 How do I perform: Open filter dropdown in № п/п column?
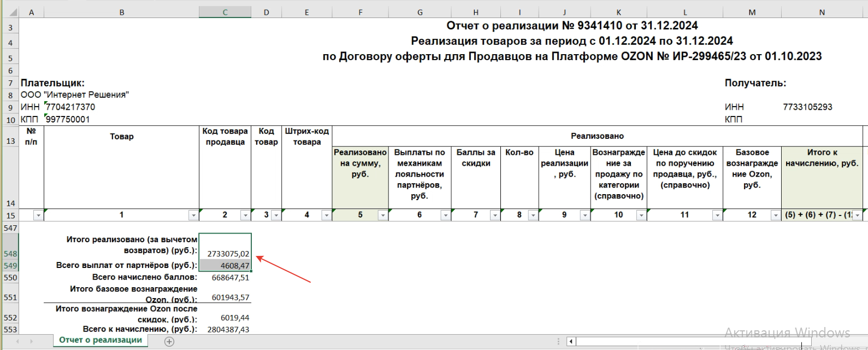(38, 215)
